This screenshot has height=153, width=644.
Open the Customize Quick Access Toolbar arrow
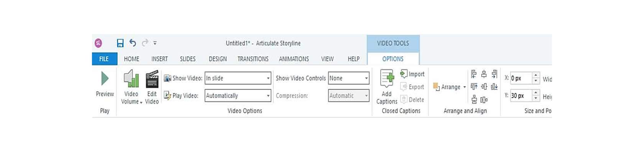point(155,43)
